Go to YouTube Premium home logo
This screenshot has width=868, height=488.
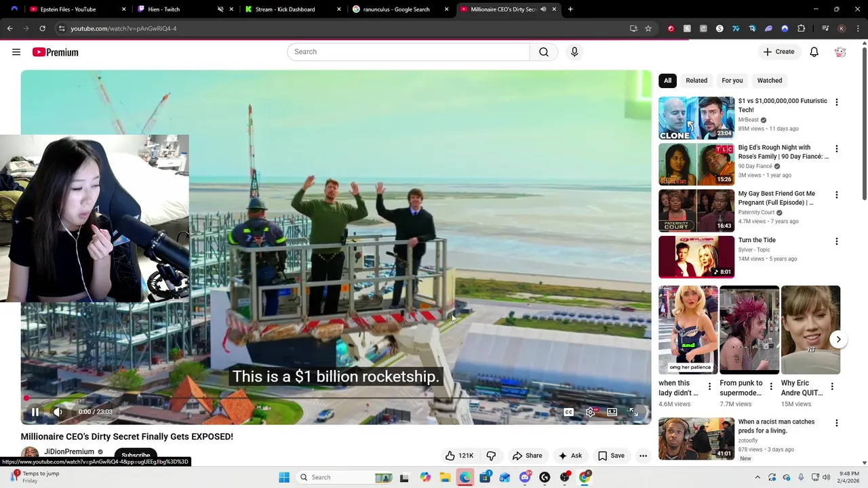pos(55,52)
